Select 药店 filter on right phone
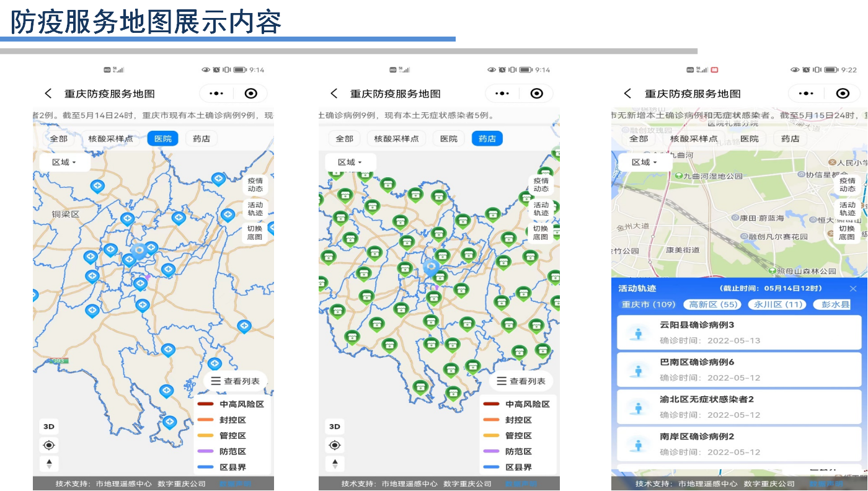This screenshot has width=868, height=491. (790, 139)
